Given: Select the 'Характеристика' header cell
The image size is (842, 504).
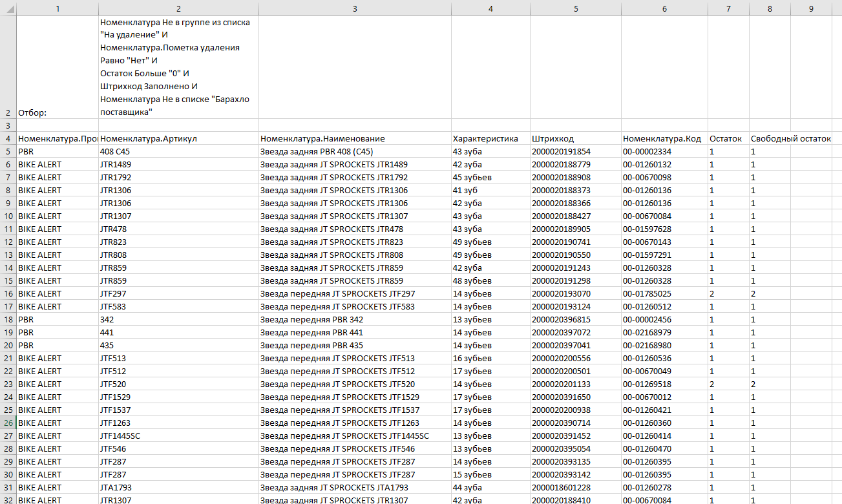Looking at the screenshot, I should pos(490,139).
